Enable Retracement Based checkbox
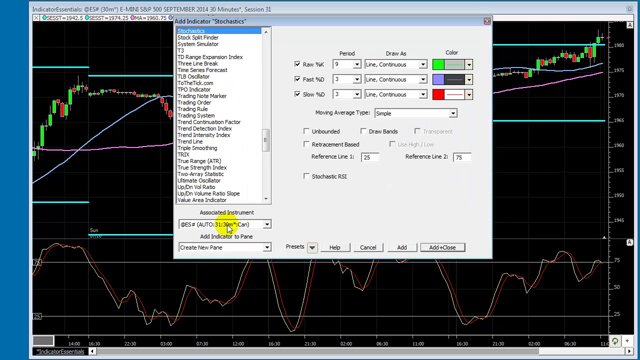The width and height of the screenshot is (640, 360). (306, 144)
